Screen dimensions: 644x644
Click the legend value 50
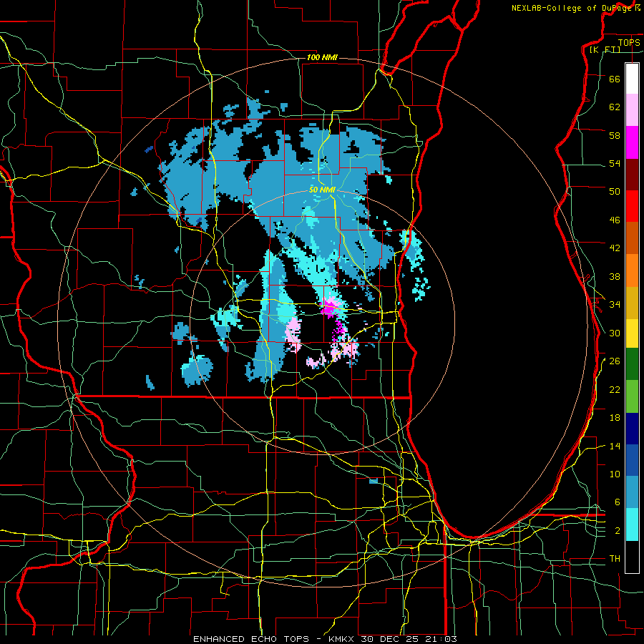click(x=615, y=192)
